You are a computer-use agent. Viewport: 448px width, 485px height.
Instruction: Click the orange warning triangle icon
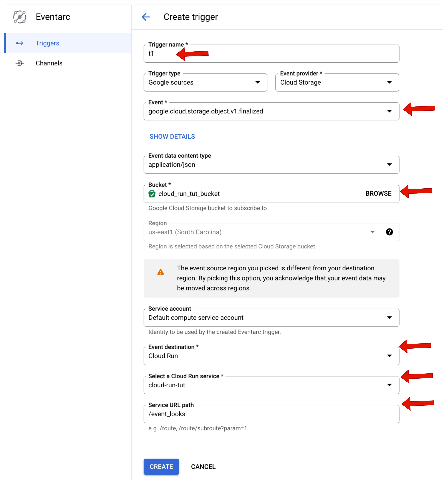point(161,272)
